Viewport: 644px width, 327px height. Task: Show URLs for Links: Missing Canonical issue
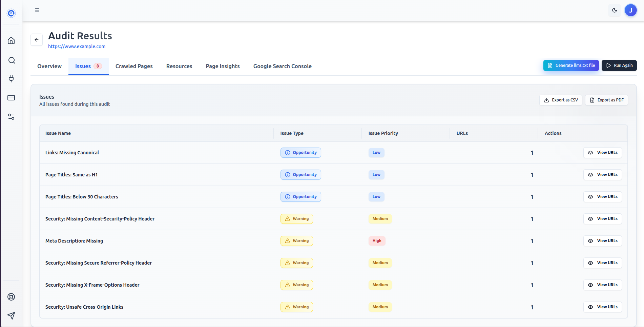pyautogui.click(x=602, y=152)
